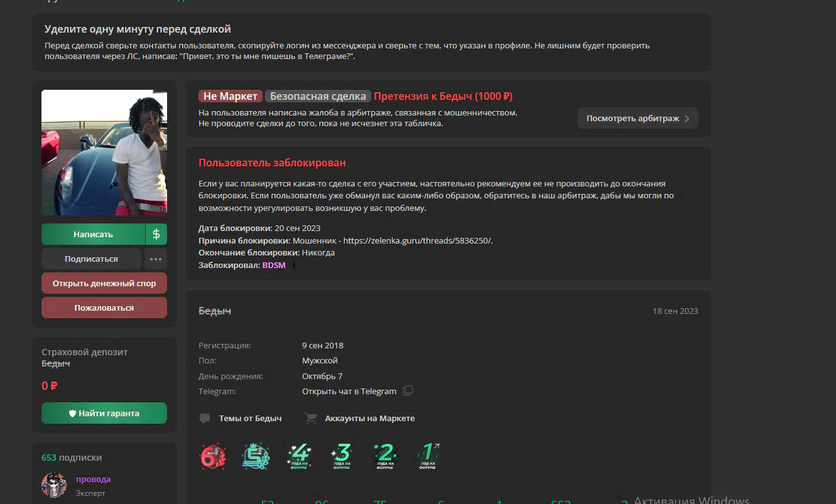Open the three-dots more options menu
The width and height of the screenshot is (836, 504).
156,259
